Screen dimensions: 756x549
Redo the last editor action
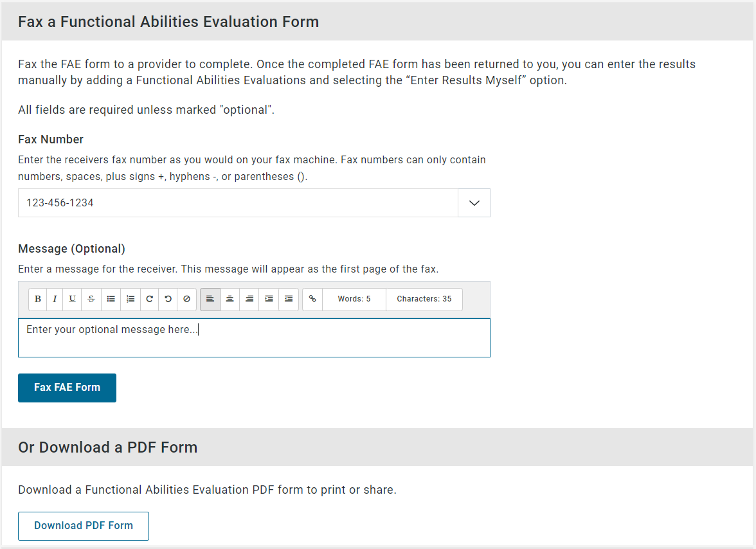click(x=149, y=299)
